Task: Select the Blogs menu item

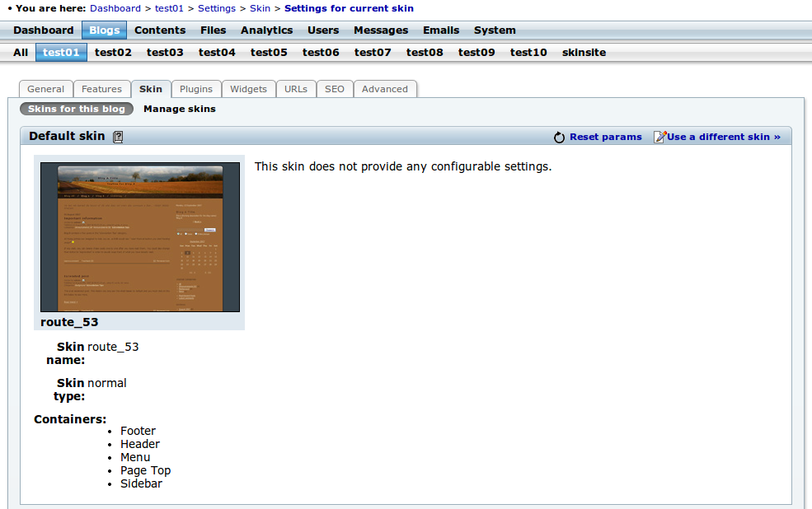Action: (104, 30)
